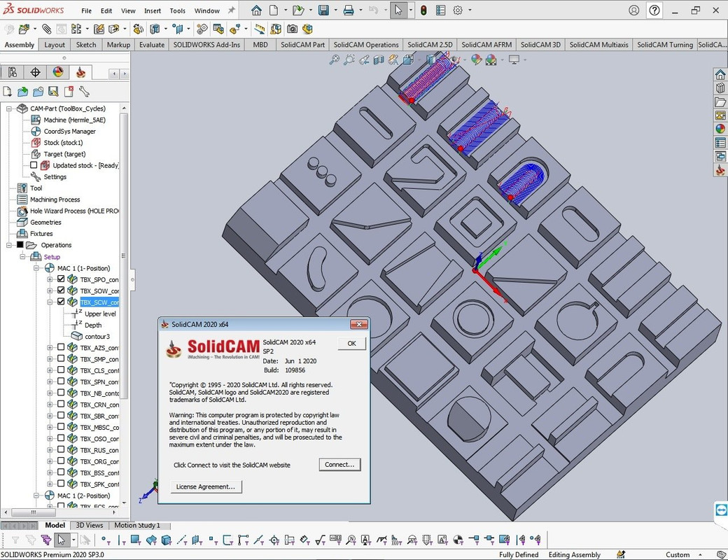Select the Machine (Hermle_5AE) tree item
This screenshot has height=560, width=728.
point(74,120)
